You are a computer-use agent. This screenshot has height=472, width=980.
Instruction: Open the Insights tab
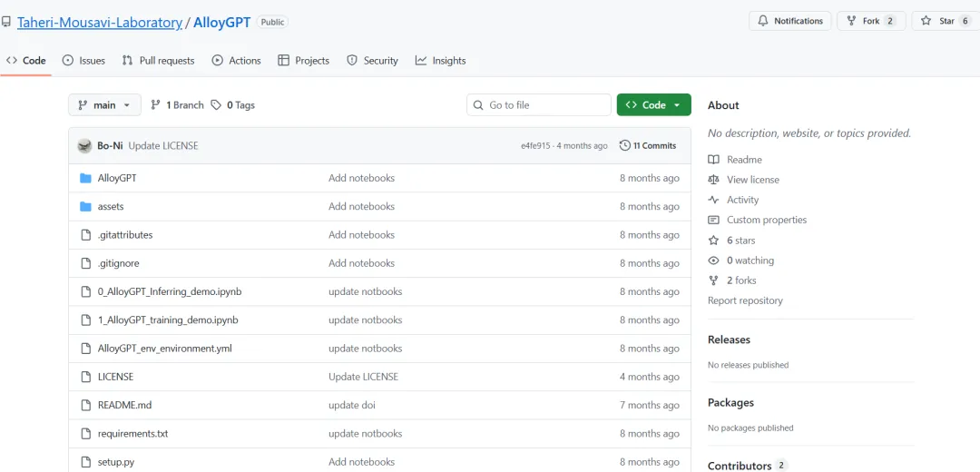[441, 61]
